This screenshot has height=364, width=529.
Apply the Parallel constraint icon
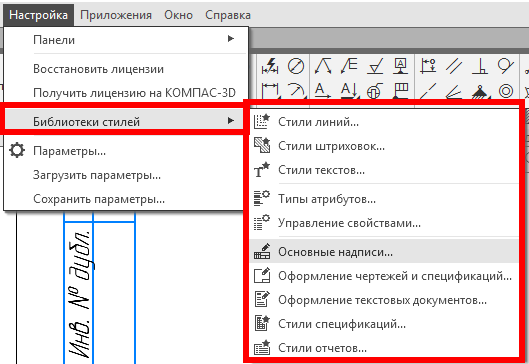[454, 65]
